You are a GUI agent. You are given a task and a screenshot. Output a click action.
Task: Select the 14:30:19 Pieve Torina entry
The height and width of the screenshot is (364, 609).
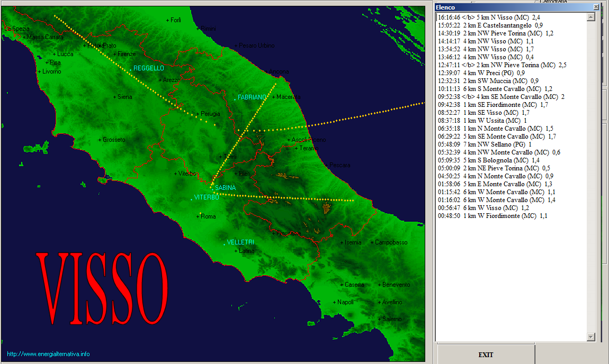click(496, 33)
